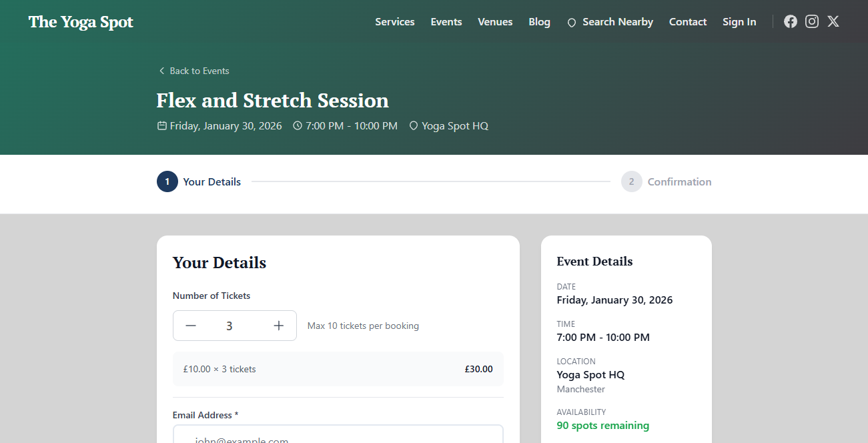Go Back to Events link

tap(193, 71)
